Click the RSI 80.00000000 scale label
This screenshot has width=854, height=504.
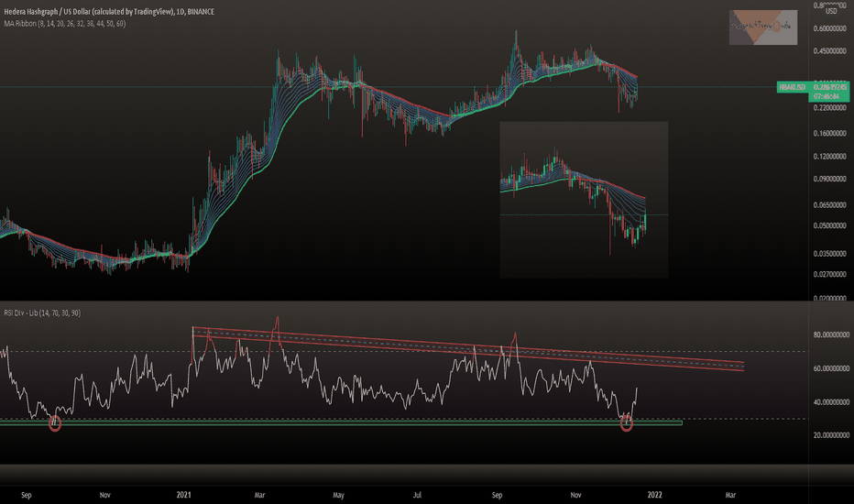(x=832, y=334)
